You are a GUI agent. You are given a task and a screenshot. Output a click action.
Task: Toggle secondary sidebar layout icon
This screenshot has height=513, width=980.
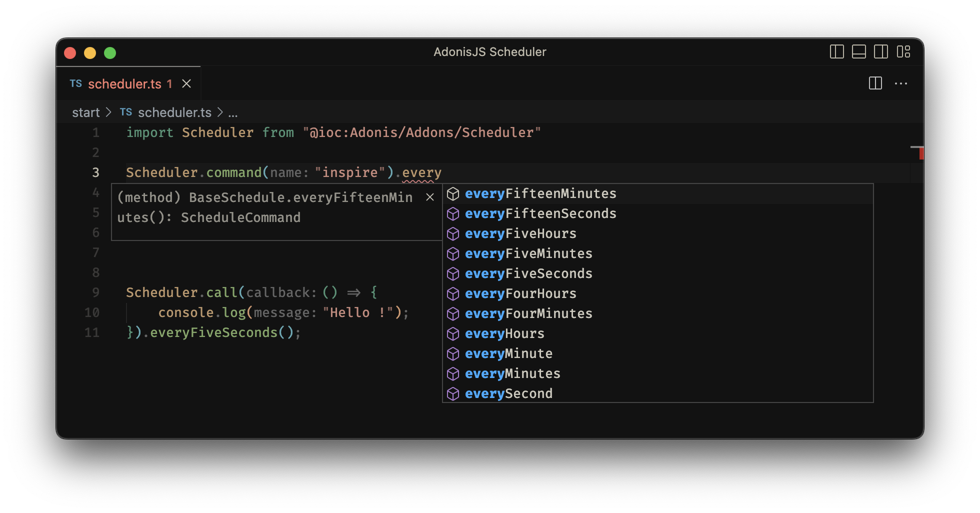click(880, 51)
